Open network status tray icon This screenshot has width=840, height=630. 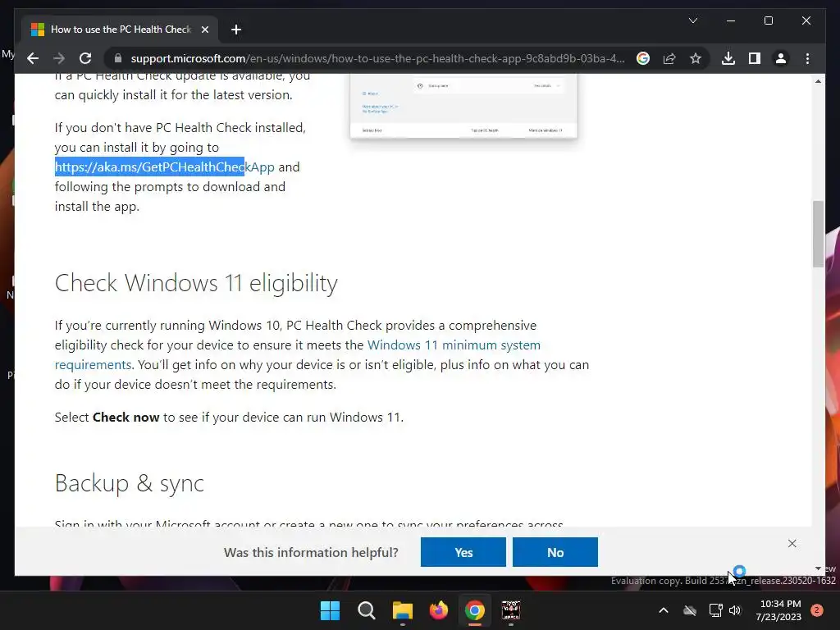[x=715, y=610]
